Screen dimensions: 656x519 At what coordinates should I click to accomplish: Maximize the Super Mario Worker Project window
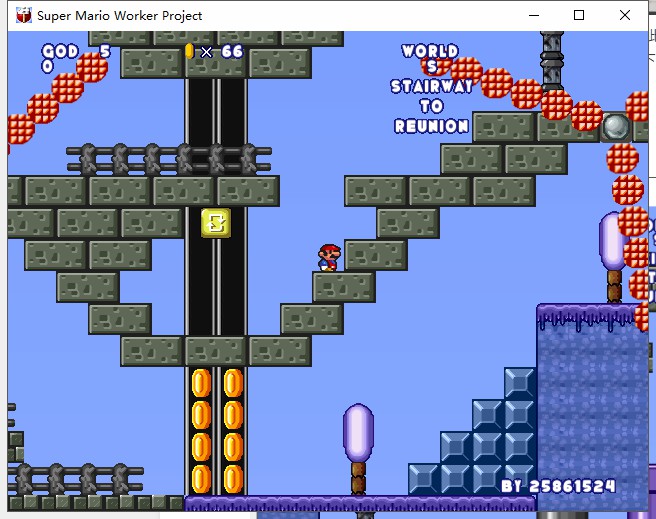(579, 15)
